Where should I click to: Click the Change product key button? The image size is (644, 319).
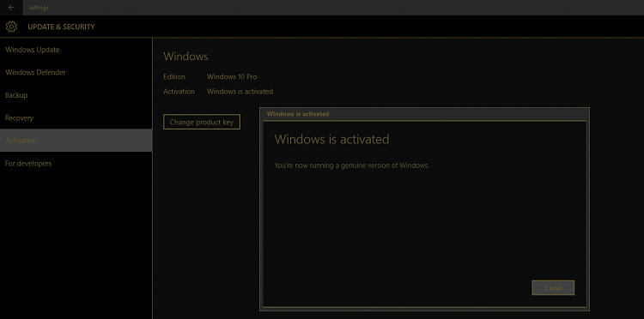point(202,122)
